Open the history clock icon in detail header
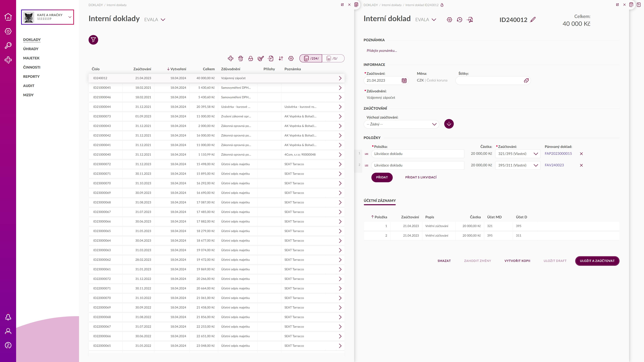644x362 pixels. pyautogui.click(x=459, y=20)
